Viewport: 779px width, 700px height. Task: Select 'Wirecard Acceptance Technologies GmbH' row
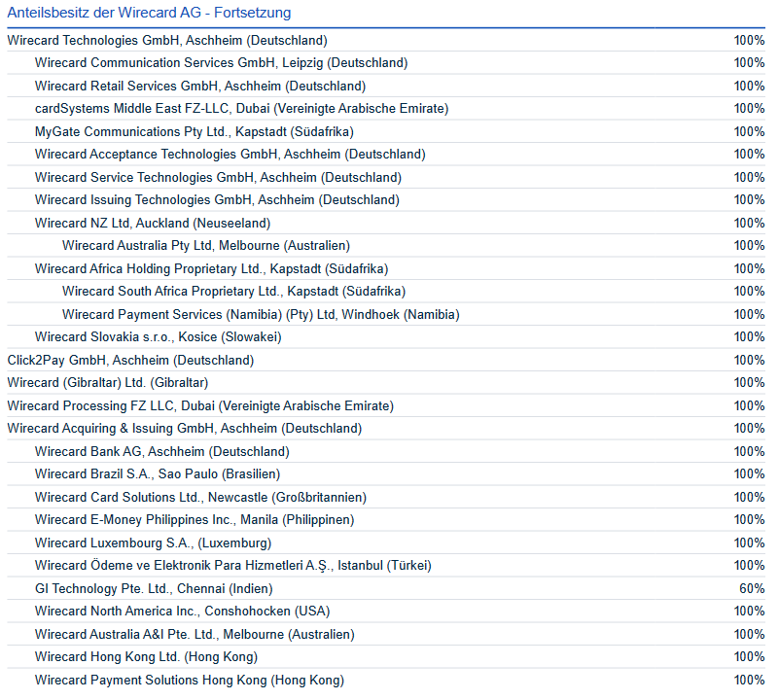[x=386, y=155]
